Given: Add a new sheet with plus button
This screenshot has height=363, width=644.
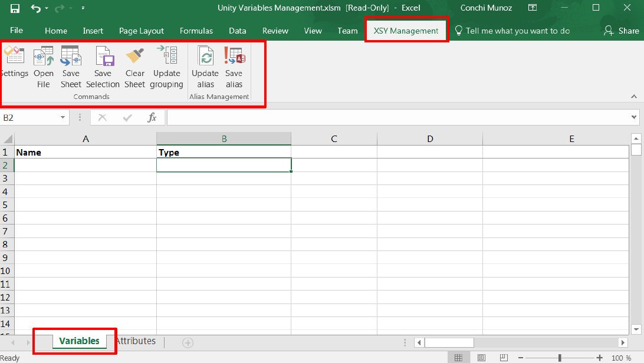Looking at the screenshot, I should 188,343.
